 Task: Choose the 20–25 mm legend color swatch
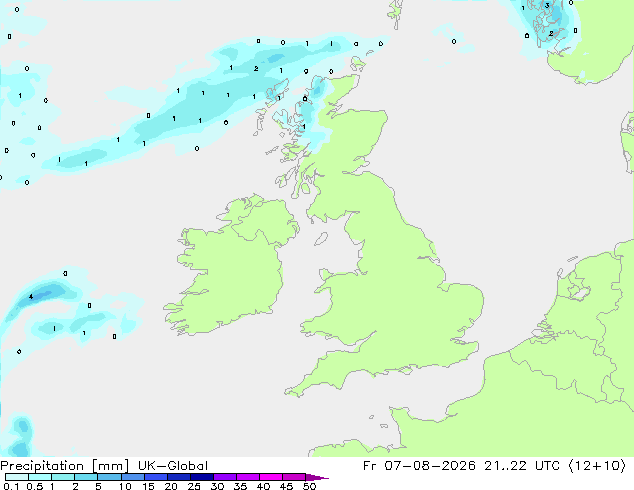coord(178,477)
